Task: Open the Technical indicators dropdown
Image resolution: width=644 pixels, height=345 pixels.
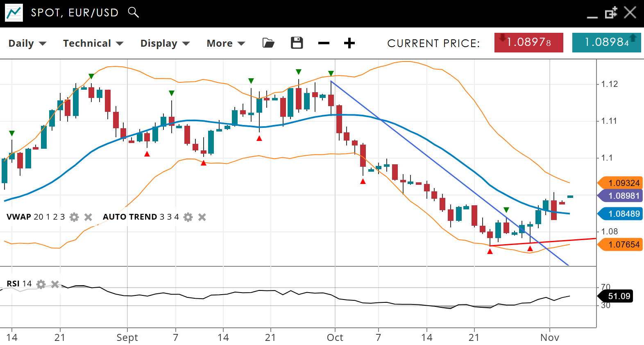Action: point(93,43)
